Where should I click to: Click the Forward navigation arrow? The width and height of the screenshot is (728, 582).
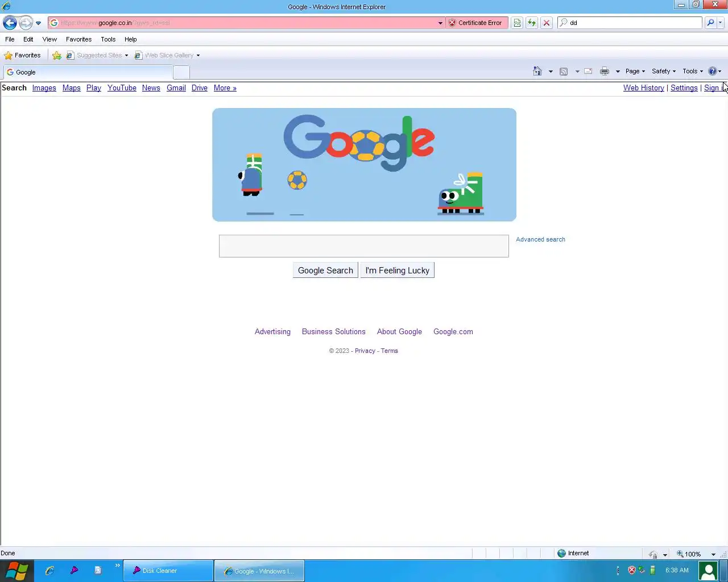26,23
